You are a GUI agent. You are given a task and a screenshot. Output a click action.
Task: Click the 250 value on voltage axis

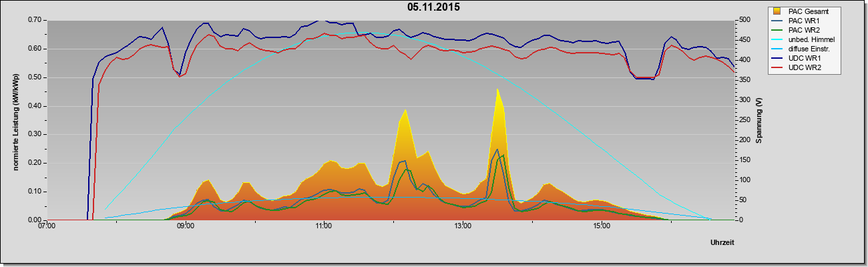[x=745, y=120]
